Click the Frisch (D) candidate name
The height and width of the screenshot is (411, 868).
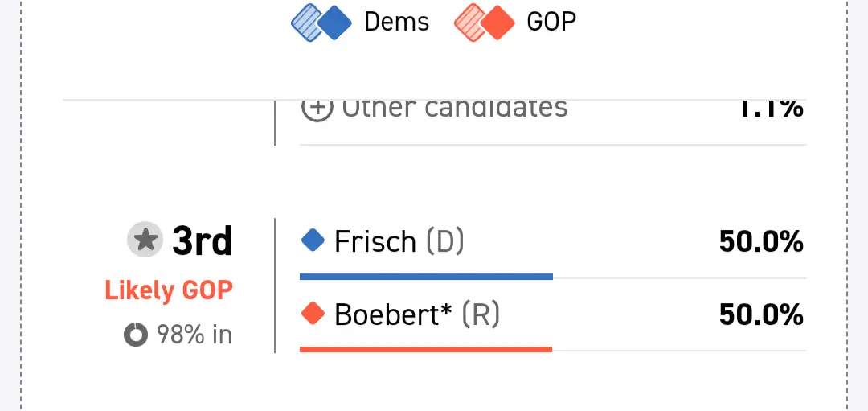399,241
